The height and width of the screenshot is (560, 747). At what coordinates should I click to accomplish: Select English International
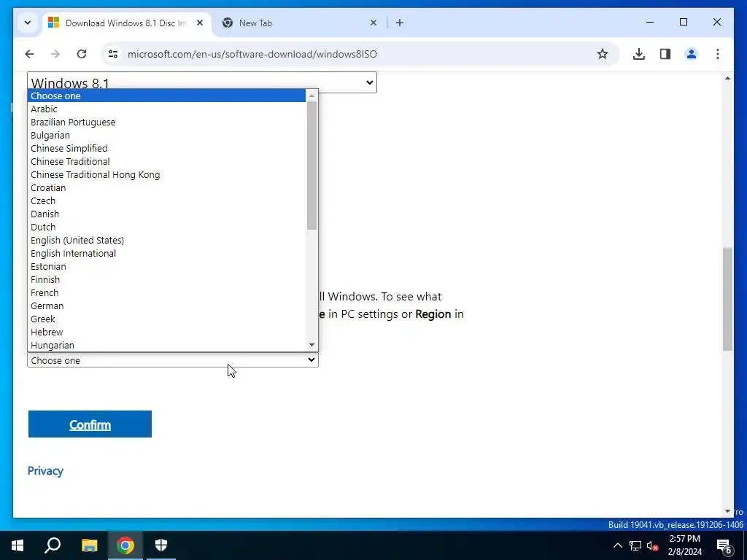point(166,253)
